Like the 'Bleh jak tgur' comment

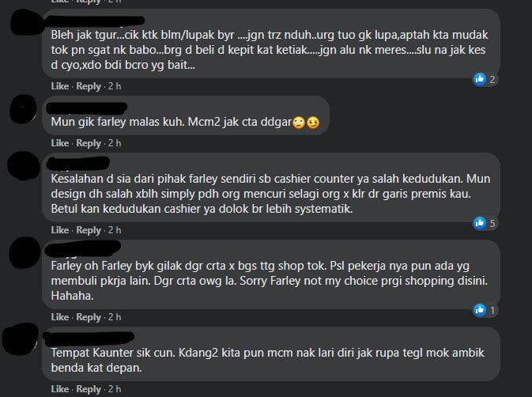[x=60, y=86]
